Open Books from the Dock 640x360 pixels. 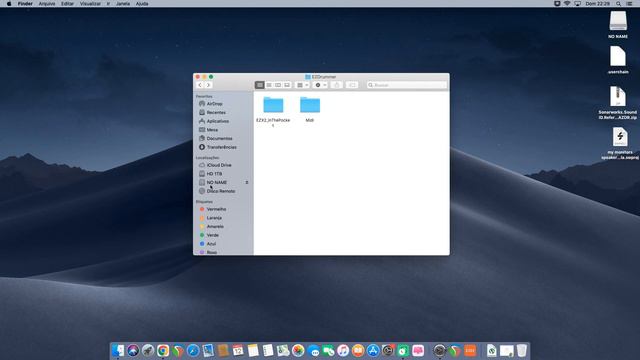[x=358, y=351]
